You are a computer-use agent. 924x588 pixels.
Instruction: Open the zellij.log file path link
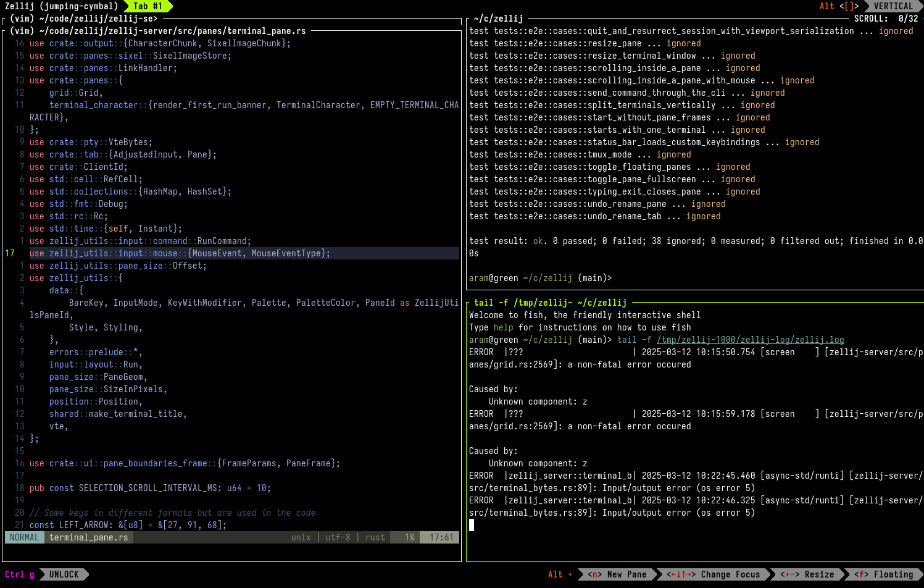[x=750, y=340]
